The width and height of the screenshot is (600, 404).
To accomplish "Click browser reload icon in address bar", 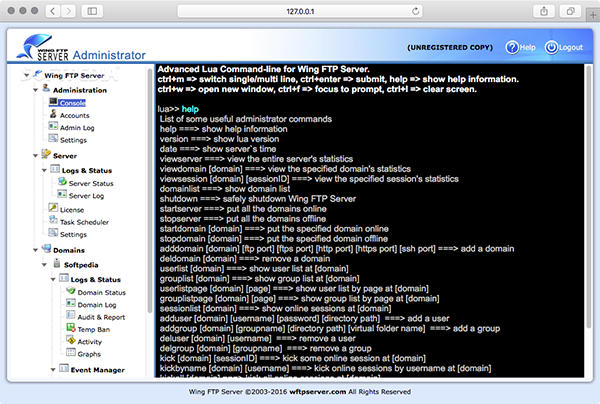I will 416,11.
